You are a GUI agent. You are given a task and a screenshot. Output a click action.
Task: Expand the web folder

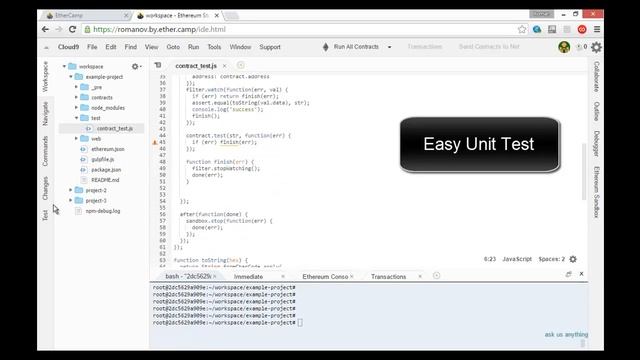76,138
